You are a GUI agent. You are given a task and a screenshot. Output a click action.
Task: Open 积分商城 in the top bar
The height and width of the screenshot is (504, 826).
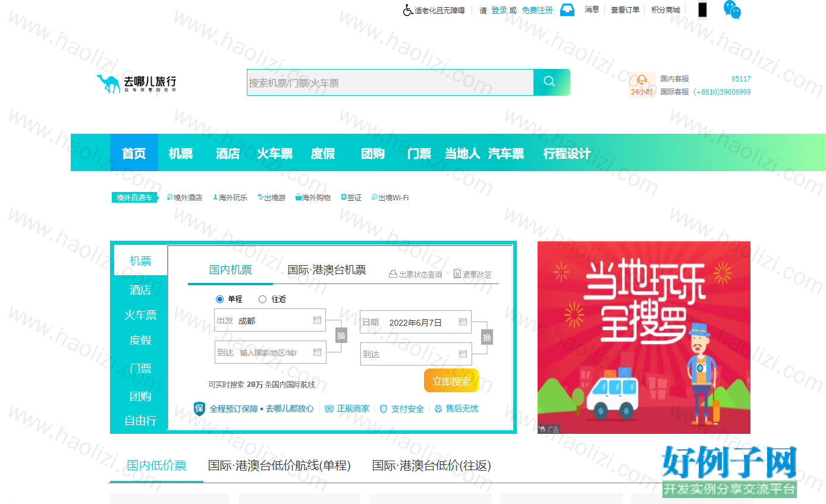click(x=665, y=10)
